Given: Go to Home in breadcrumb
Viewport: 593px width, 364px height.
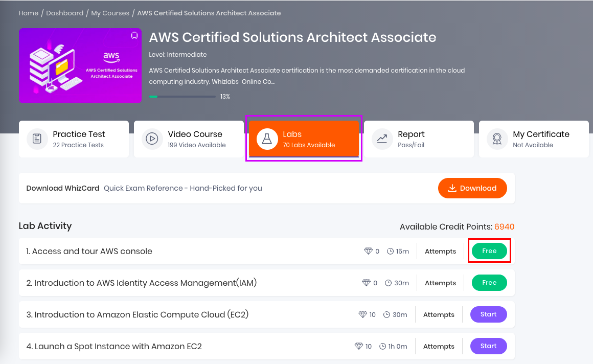Looking at the screenshot, I should click(28, 13).
